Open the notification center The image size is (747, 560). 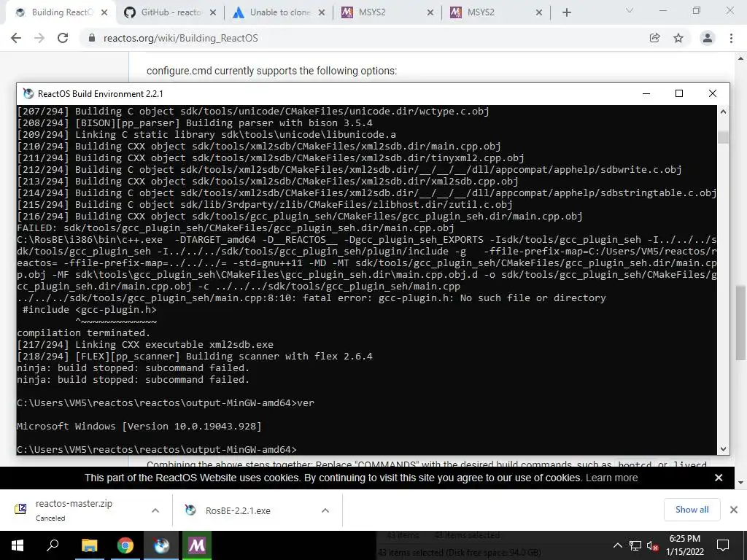pyautogui.click(x=723, y=545)
